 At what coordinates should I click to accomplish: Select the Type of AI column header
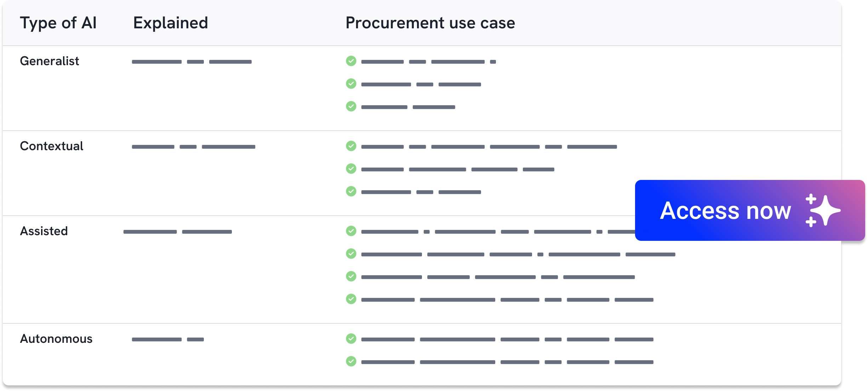click(59, 23)
